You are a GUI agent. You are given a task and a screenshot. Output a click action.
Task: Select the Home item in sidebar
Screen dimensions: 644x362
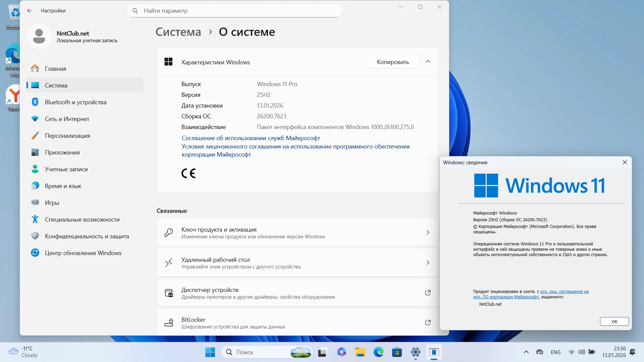tap(55, 68)
